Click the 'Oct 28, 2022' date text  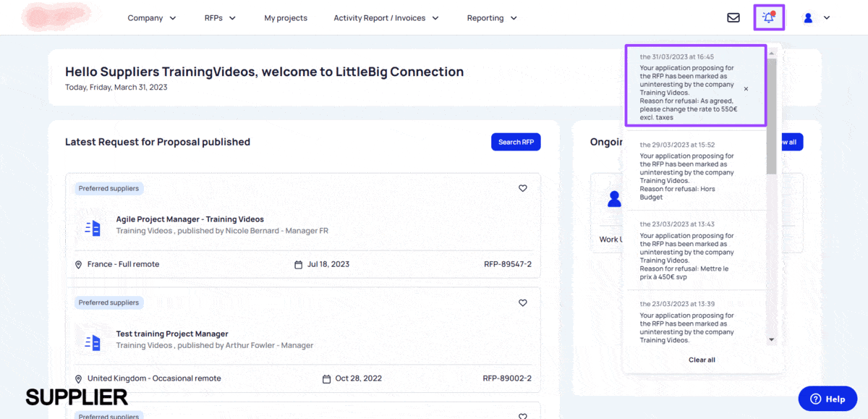[359, 378]
